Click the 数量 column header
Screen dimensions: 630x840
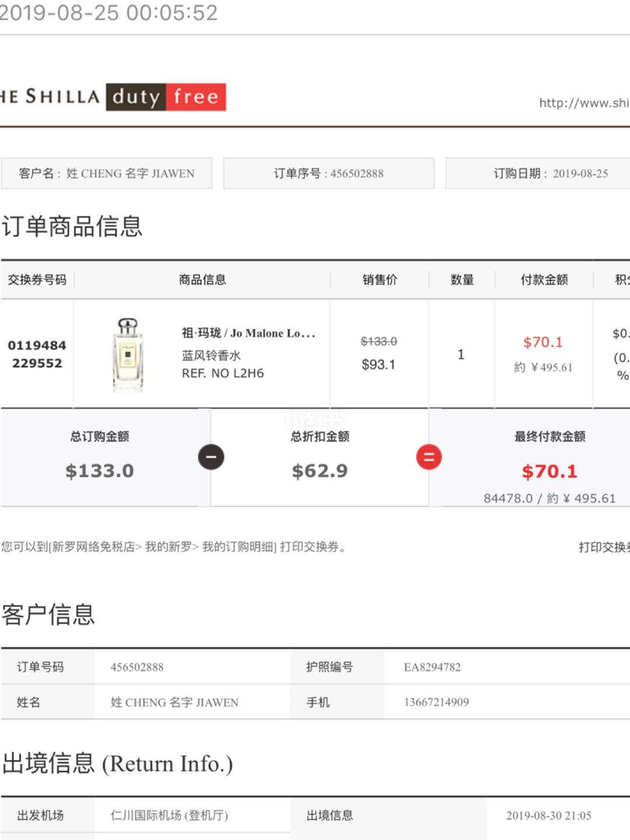(462, 280)
